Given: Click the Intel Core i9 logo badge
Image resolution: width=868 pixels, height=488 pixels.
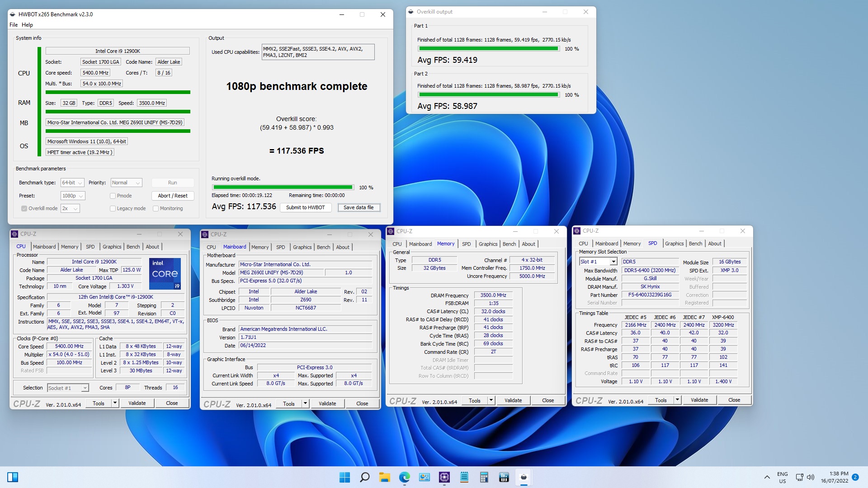Looking at the screenshot, I should click(165, 273).
